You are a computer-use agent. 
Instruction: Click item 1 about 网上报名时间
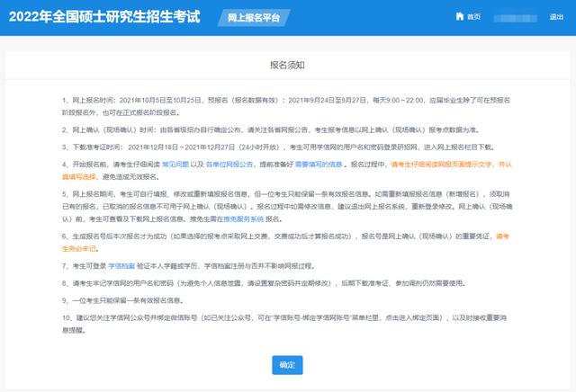click(x=286, y=106)
